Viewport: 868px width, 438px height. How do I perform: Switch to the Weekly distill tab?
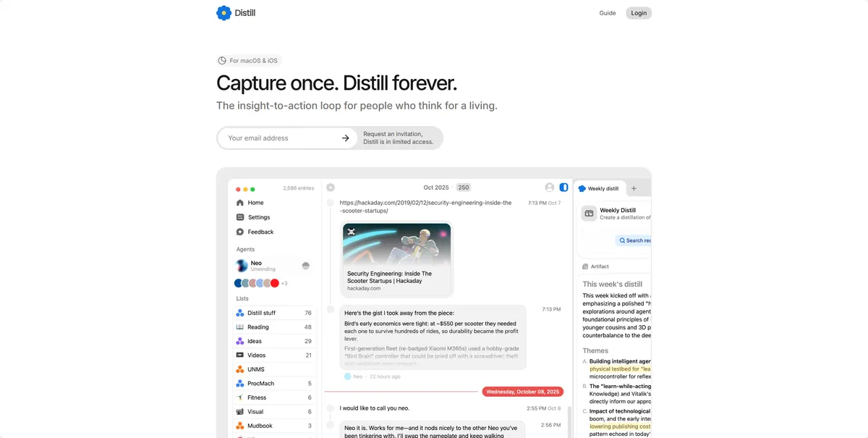pyautogui.click(x=599, y=188)
